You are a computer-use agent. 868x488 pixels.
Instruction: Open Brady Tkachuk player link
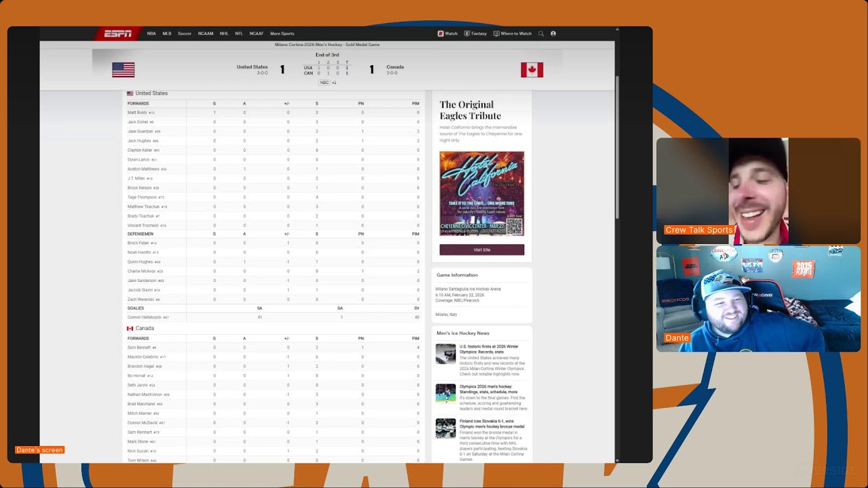point(140,216)
